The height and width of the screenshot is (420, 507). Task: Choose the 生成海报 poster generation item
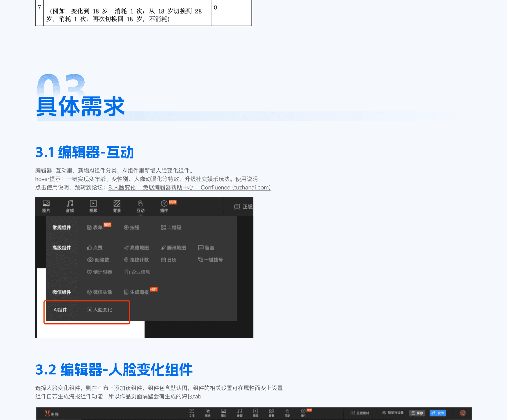pyautogui.click(x=136, y=292)
